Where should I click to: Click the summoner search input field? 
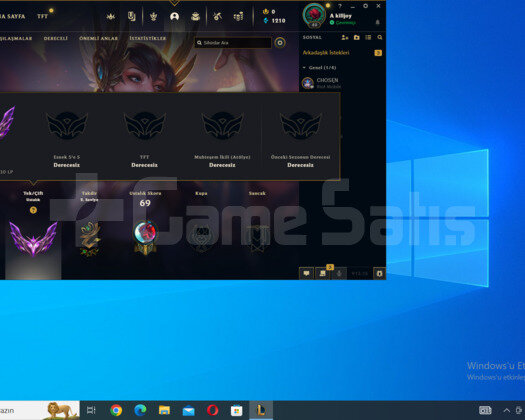pyautogui.click(x=233, y=43)
